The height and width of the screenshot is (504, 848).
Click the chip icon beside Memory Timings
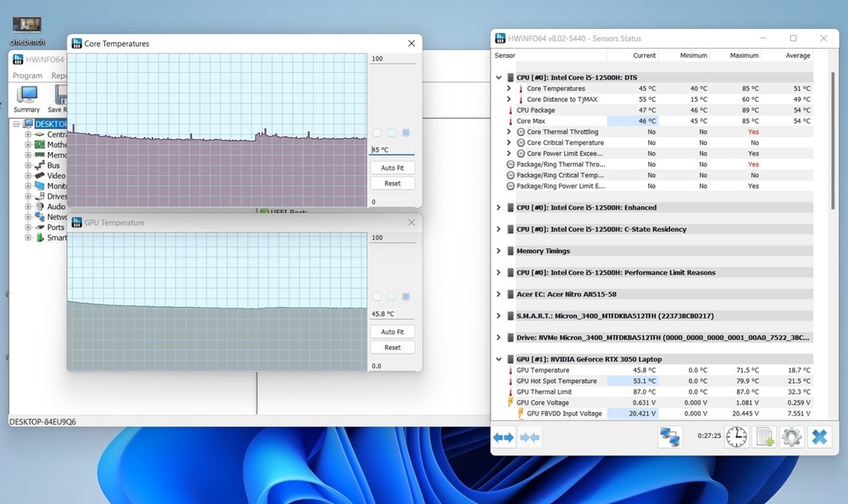[x=510, y=251]
